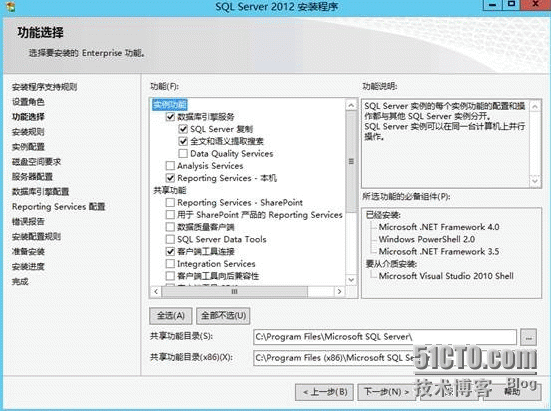
Task: Uncheck the SQL Server 复制 checkbox
Action: [x=183, y=129]
